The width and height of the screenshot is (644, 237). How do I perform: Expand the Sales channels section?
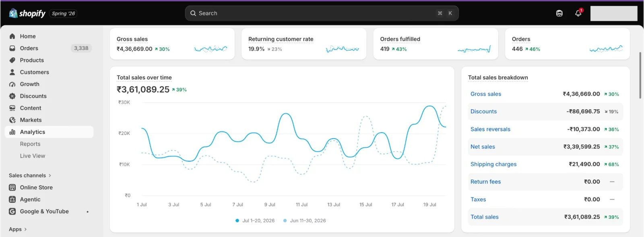tap(30, 176)
